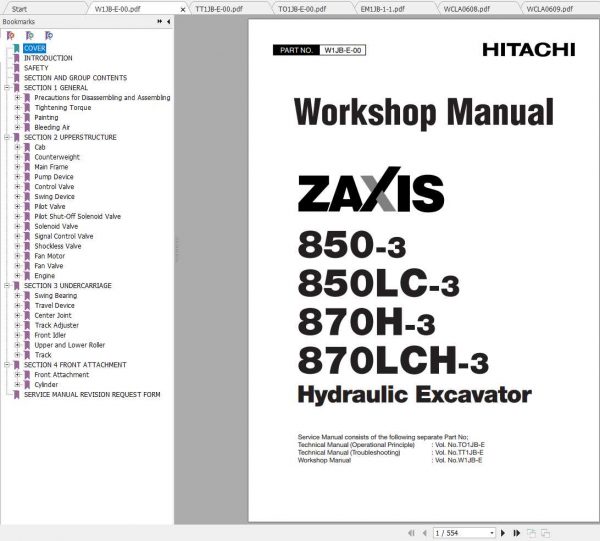This screenshot has width=600, height=541.
Task: Open the Bleeding Air bookmark
Action: 52,127
